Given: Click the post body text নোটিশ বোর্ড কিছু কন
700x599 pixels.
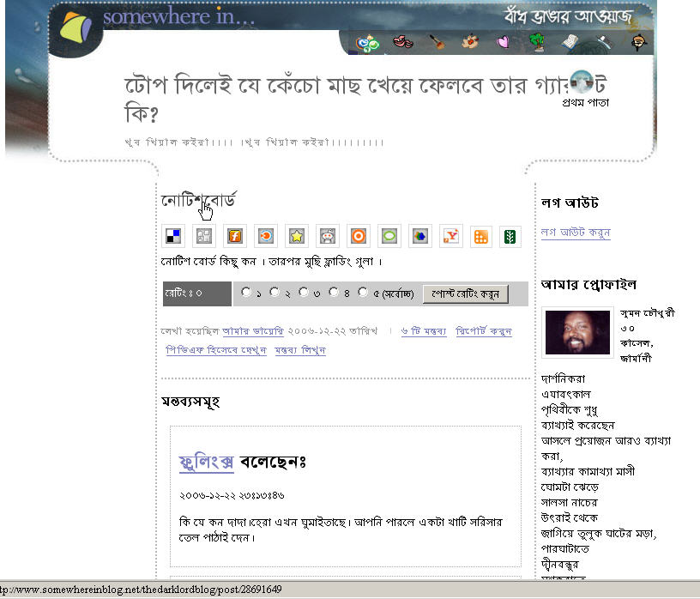Looking at the screenshot, I should click(271, 261).
